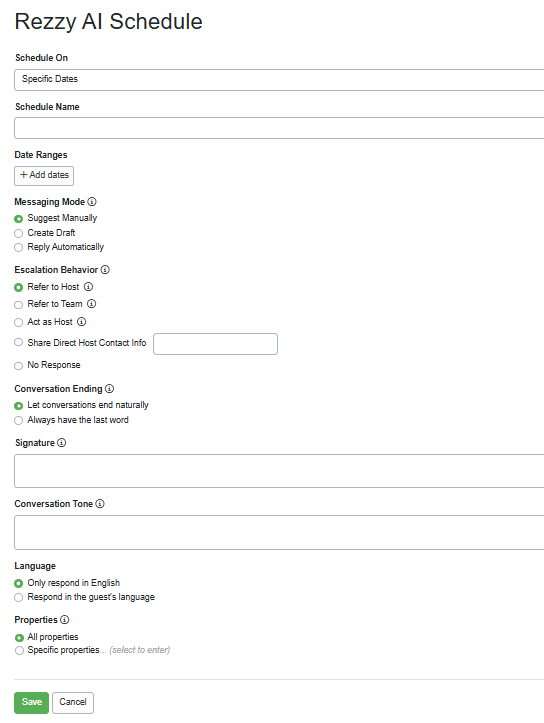Click the Schedule Name input field
Image resolution: width=544 pixels, height=723 pixels.
tap(279, 128)
